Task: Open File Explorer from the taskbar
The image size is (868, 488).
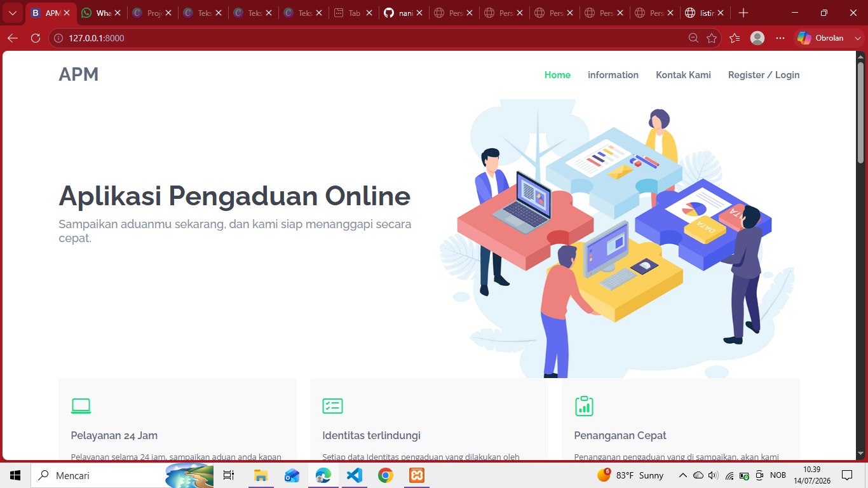Action: (261, 475)
